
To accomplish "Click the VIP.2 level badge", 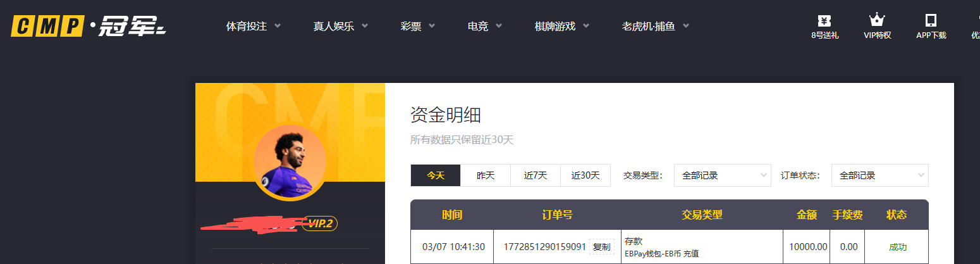I will pos(320,223).
